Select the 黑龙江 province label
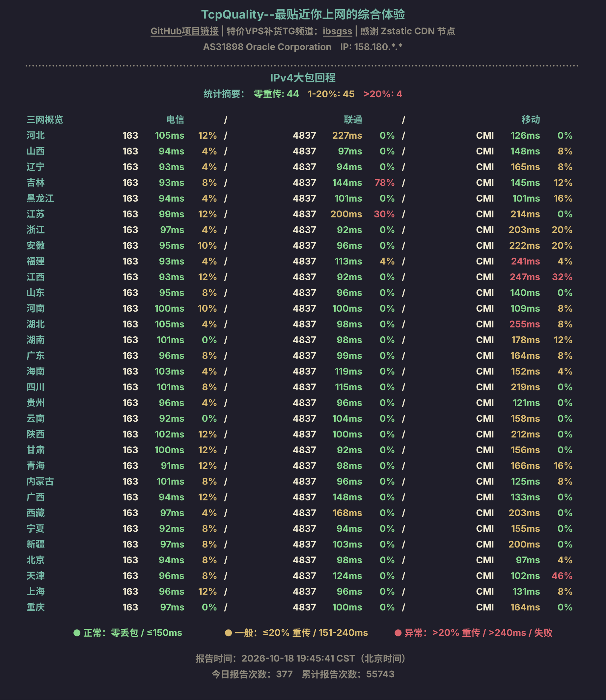 click(x=40, y=199)
